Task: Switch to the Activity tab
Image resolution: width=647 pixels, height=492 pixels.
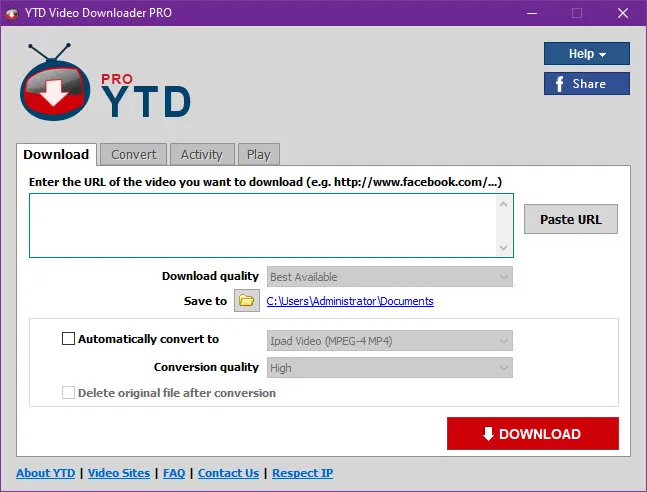Action: (x=202, y=154)
